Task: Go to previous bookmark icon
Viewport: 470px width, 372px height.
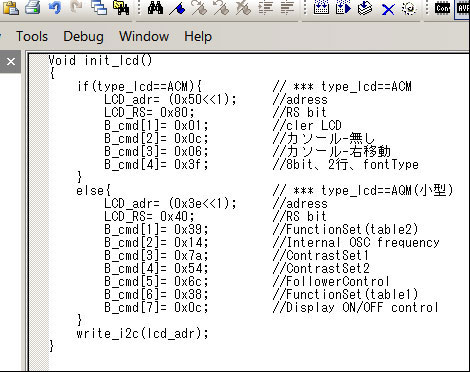Action: [221, 8]
